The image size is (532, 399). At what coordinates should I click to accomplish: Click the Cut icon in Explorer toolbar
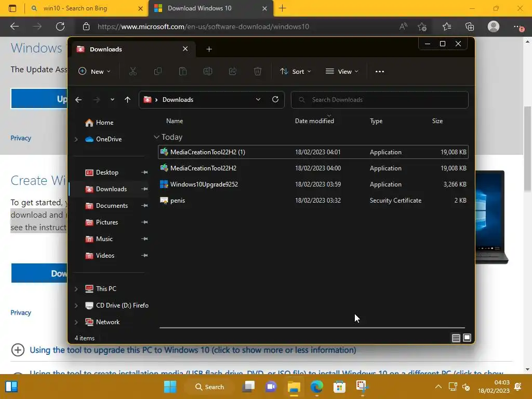[x=132, y=71]
